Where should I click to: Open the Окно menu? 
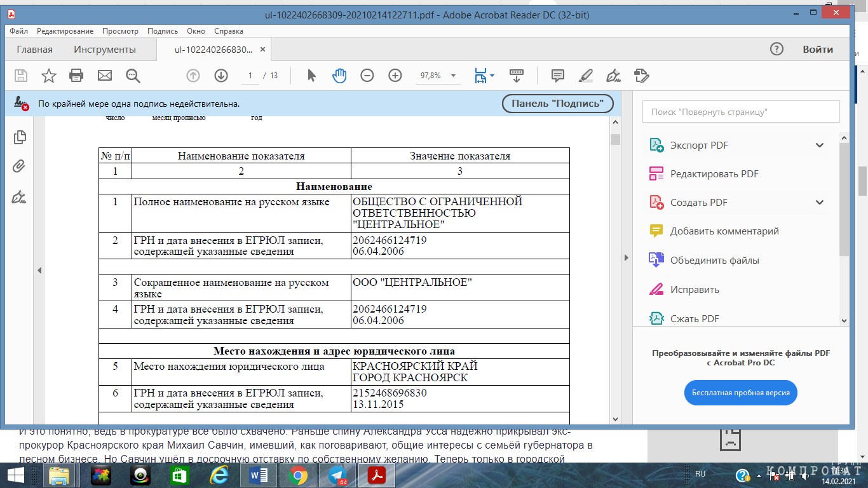click(x=196, y=30)
